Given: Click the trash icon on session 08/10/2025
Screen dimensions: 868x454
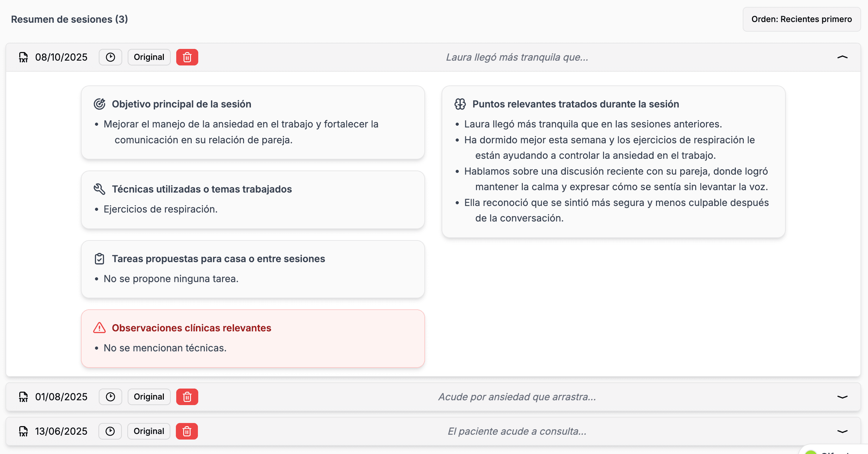Looking at the screenshot, I should 187,57.
